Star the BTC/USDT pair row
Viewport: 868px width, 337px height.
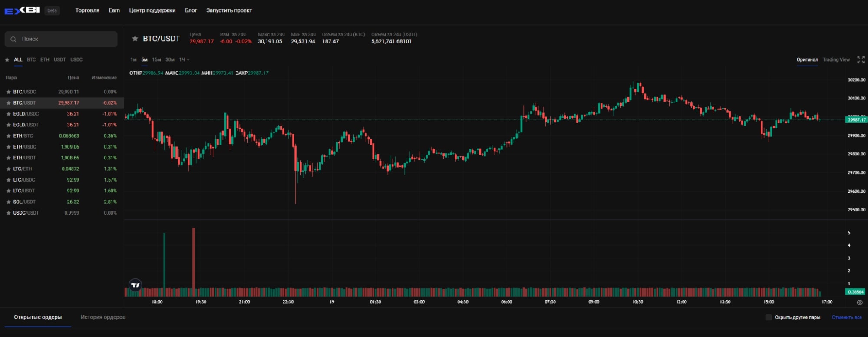(8, 103)
